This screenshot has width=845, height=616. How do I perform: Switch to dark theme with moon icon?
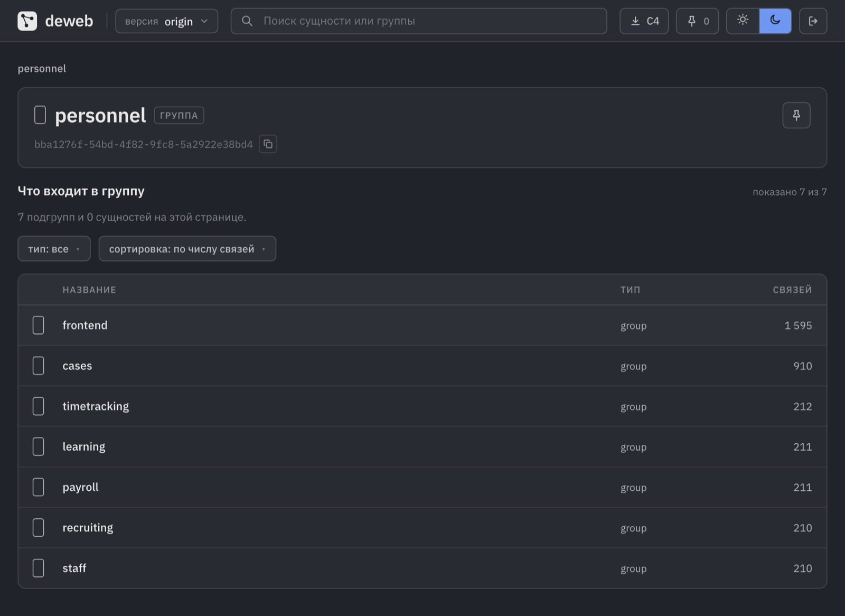[775, 21]
